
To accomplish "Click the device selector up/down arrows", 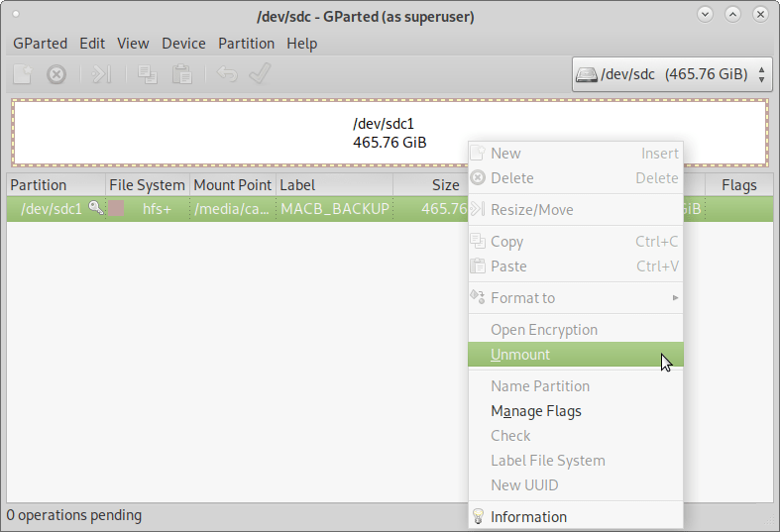I will pos(761,74).
